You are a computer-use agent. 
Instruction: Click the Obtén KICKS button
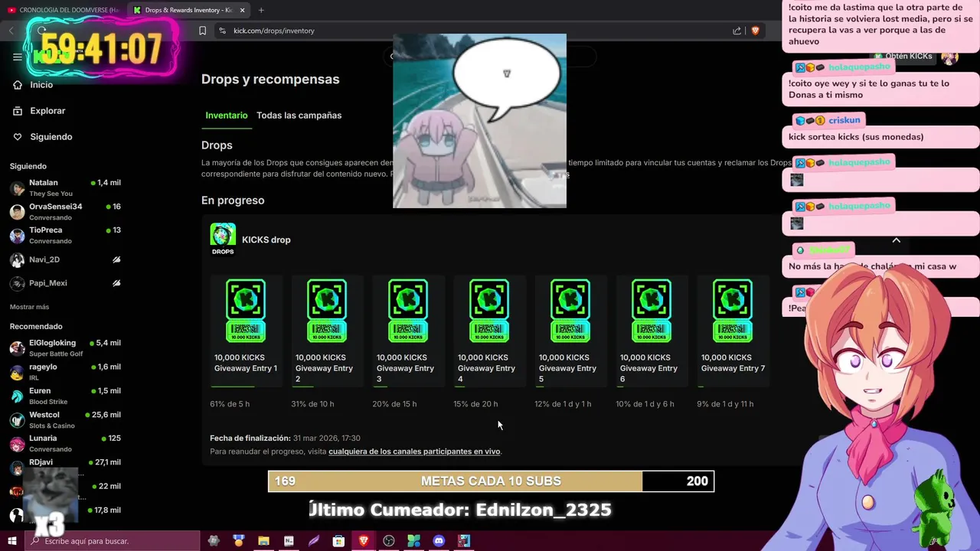tap(903, 57)
